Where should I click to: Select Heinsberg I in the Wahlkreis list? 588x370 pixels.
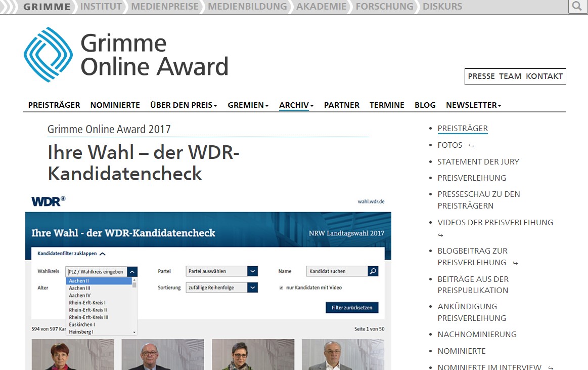coord(99,332)
